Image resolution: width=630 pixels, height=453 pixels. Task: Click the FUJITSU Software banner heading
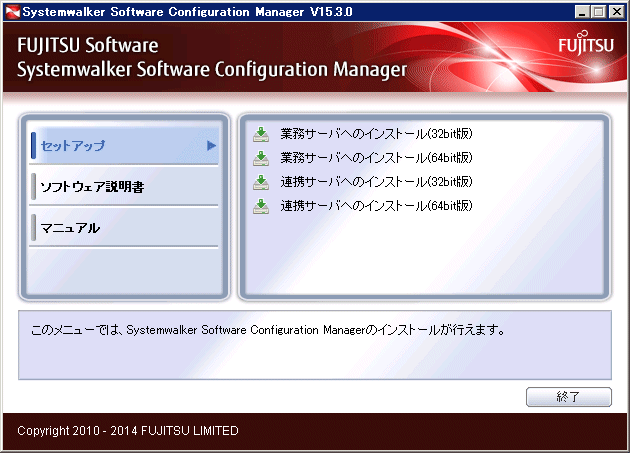88,45
